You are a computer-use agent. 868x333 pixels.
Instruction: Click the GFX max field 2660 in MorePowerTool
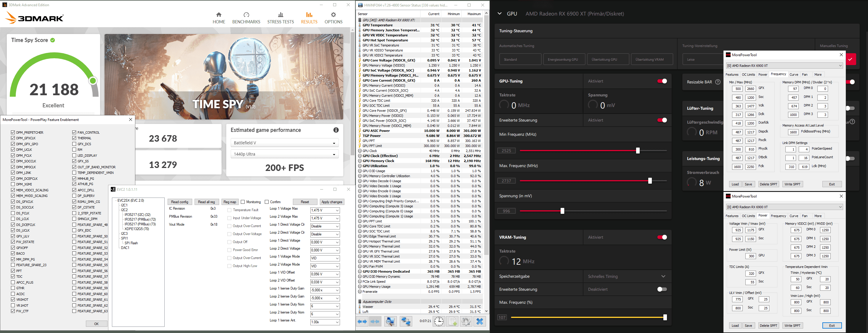[750, 89]
